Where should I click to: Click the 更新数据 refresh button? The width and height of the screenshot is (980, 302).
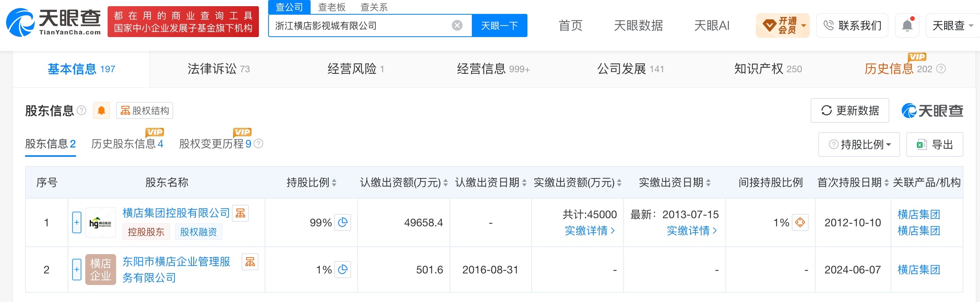[850, 111]
